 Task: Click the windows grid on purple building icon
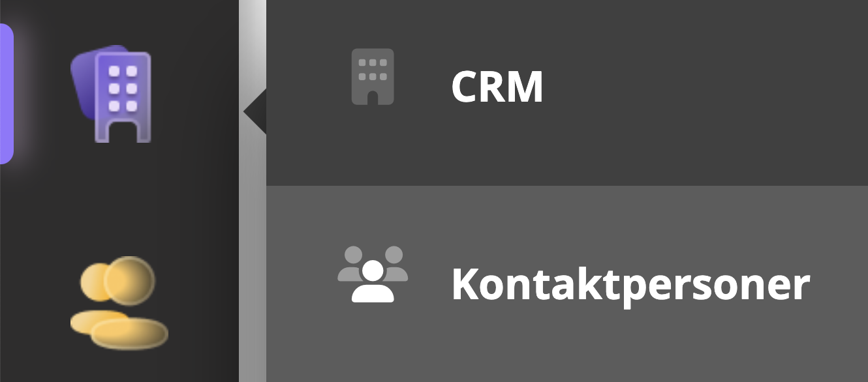point(123,88)
